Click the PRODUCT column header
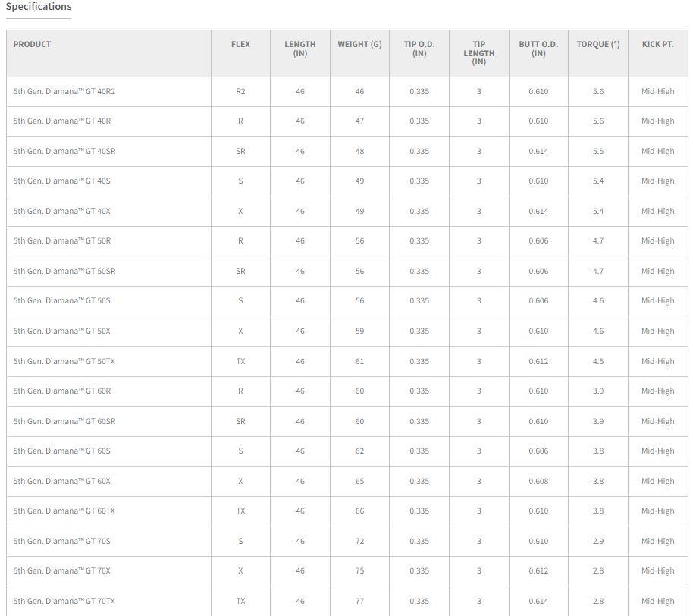Screen dimensions: 693x616 32,44
